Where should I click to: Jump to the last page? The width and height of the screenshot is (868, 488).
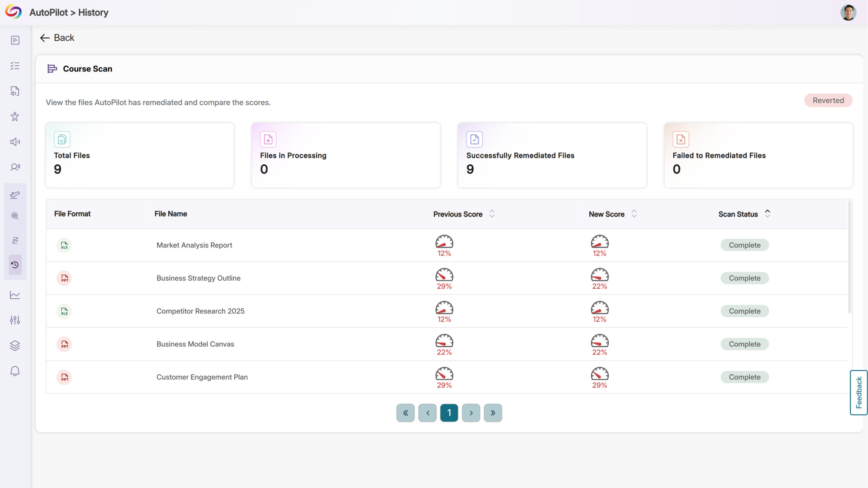493,413
